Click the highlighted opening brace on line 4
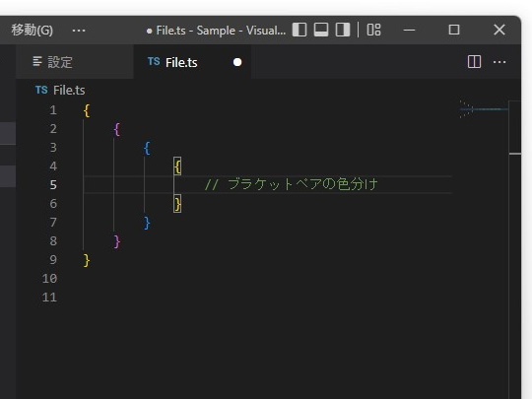This screenshot has width=532, height=399. [x=177, y=166]
